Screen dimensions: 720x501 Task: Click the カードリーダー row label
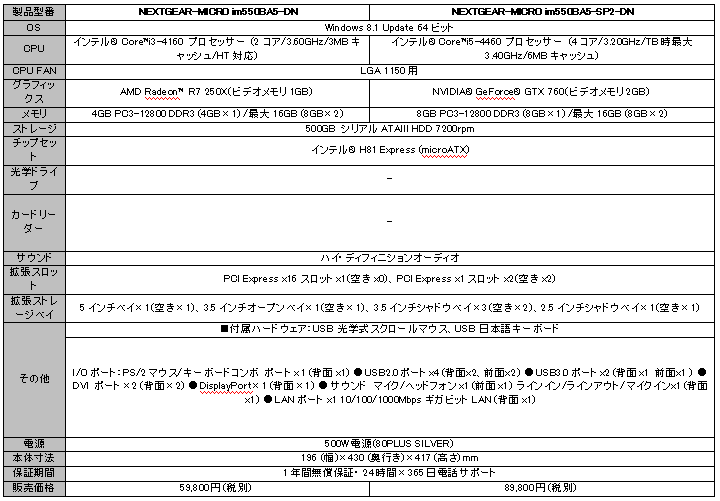point(34,223)
